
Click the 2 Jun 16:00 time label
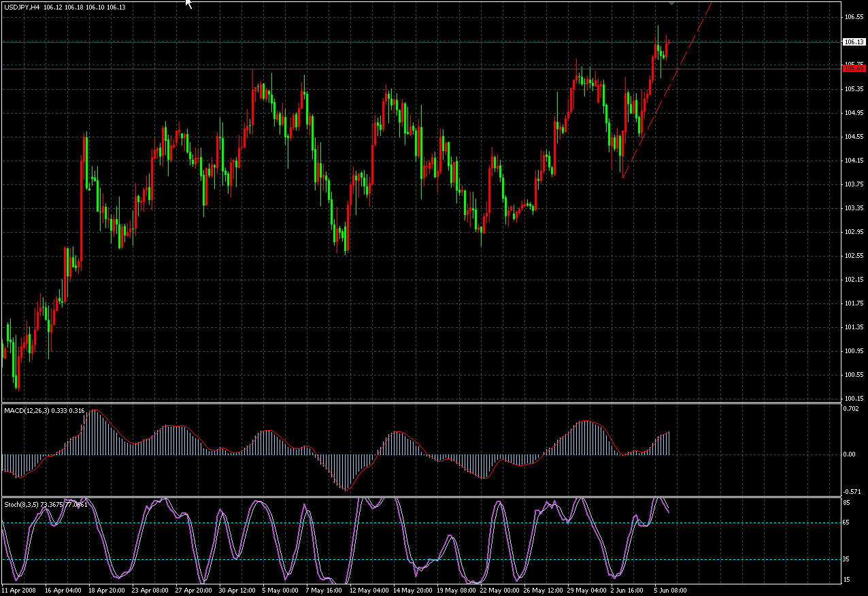628,591
